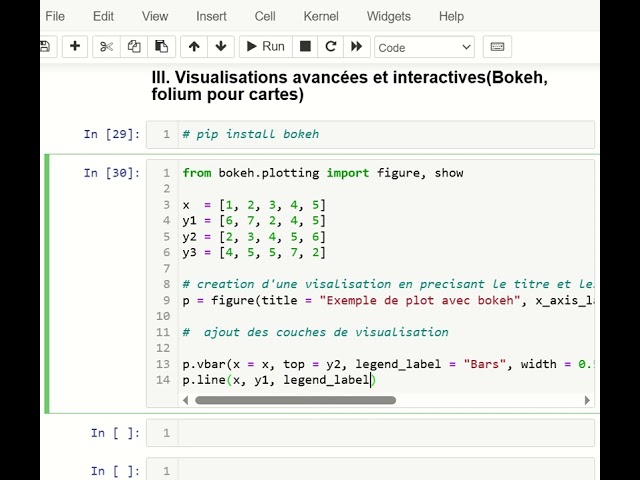Select the heading 'III. Visualisations avancées' markdown cell
This screenshot has width=640, height=480.
point(349,86)
